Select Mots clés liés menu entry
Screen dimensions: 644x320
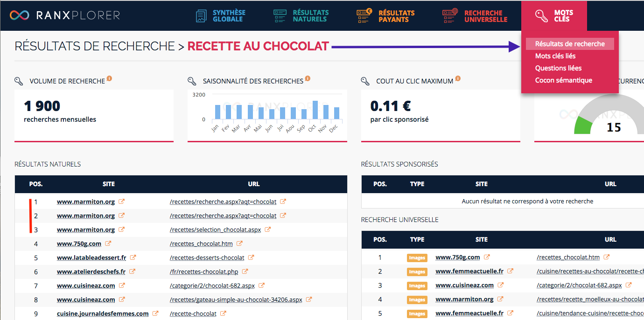[x=555, y=56]
